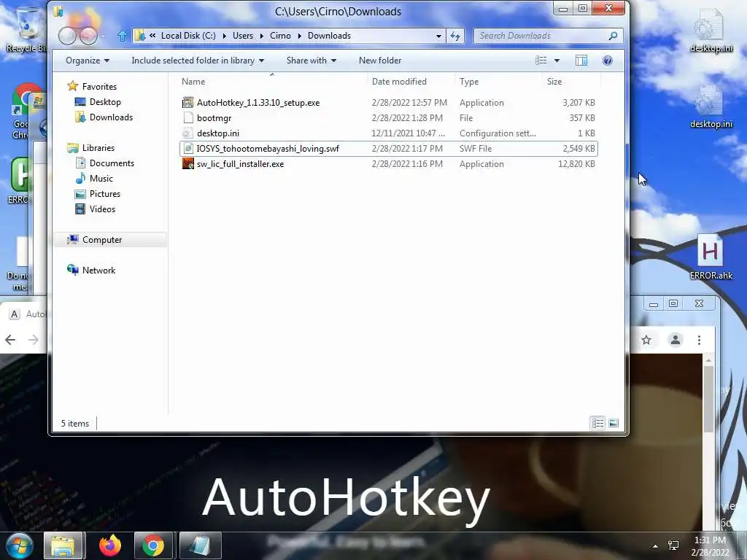Open address bar history dropdown arrow
The image size is (747, 560).
click(x=438, y=36)
